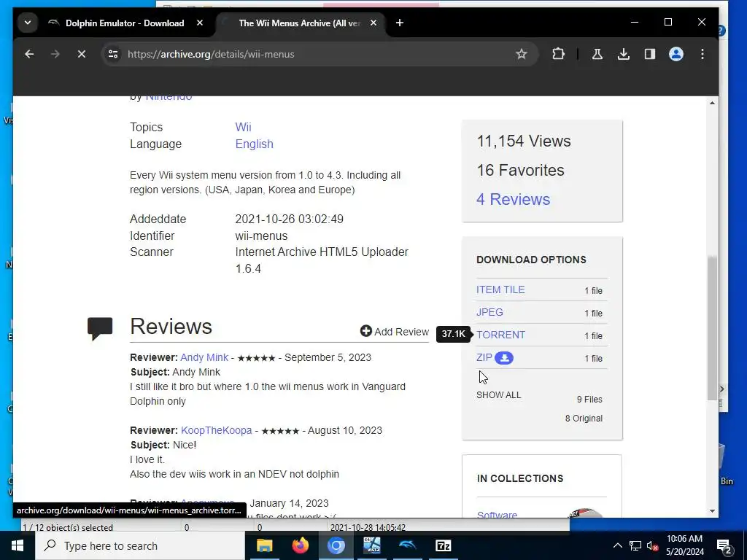Open JPEG download option
The height and width of the screenshot is (560, 747).
pos(489,312)
